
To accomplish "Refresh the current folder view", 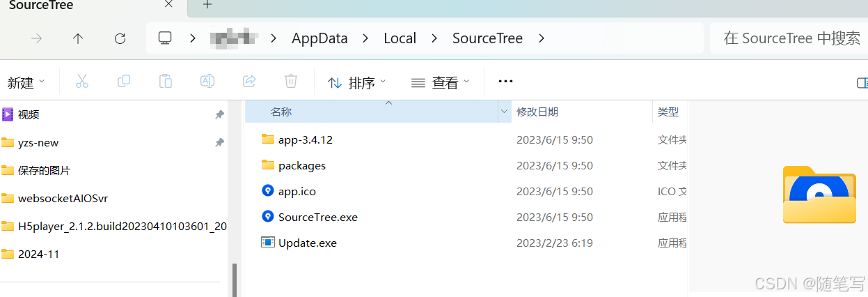I will click(120, 39).
